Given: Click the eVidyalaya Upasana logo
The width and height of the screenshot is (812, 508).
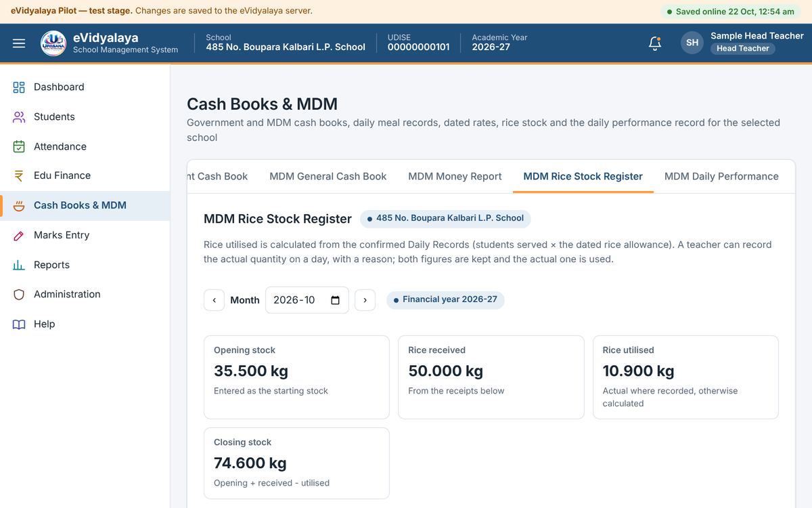Looking at the screenshot, I should tap(53, 43).
